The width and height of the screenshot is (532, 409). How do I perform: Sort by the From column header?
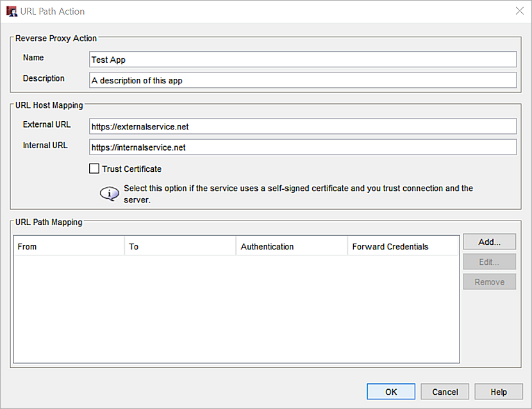point(69,246)
